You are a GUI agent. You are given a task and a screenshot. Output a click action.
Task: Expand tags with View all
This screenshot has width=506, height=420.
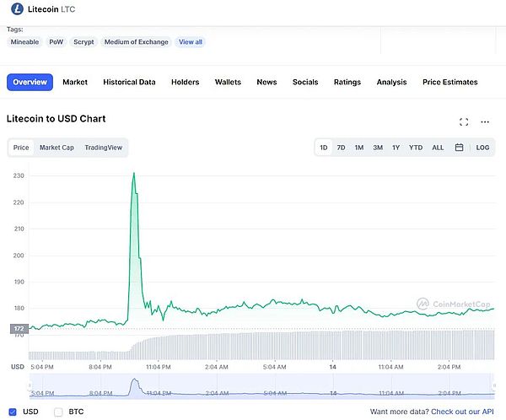click(x=190, y=42)
